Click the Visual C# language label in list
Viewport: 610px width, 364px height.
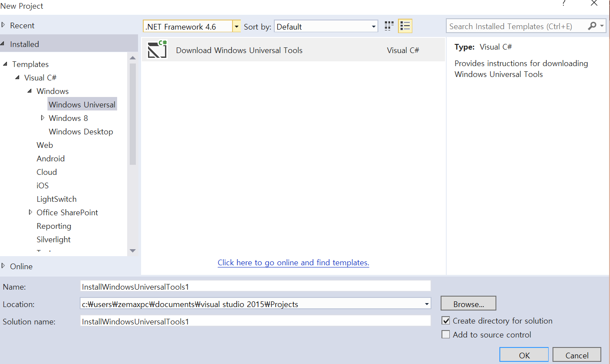[403, 50]
